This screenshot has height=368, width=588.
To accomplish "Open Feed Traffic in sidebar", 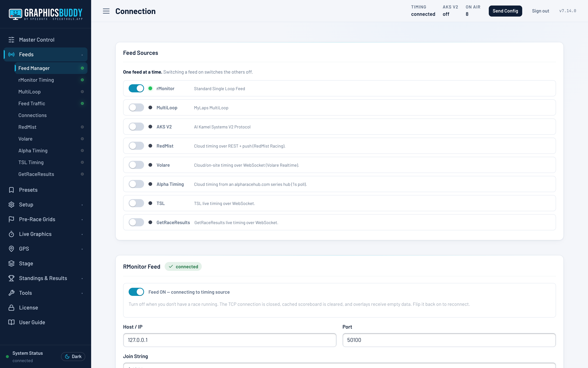I will (x=51, y=103).
